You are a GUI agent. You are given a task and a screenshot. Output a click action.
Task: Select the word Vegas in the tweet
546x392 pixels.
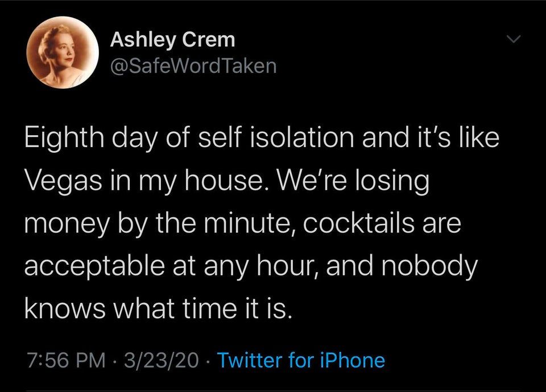coord(63,182)
